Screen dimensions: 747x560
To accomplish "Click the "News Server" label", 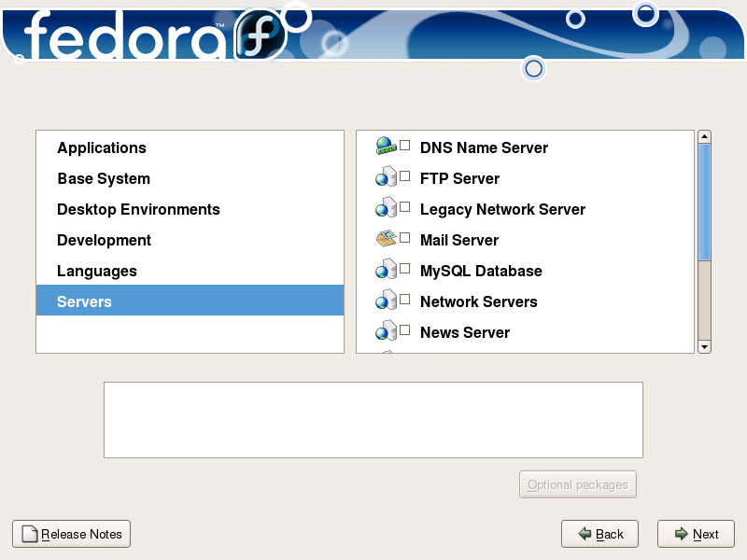I will 465,332.
